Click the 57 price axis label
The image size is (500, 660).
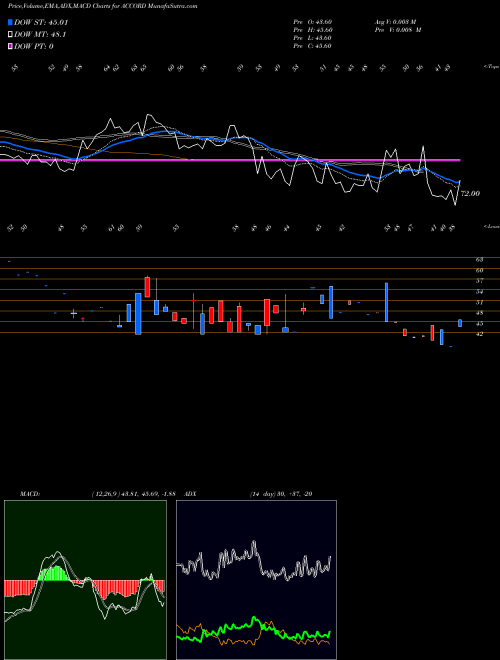480,280
